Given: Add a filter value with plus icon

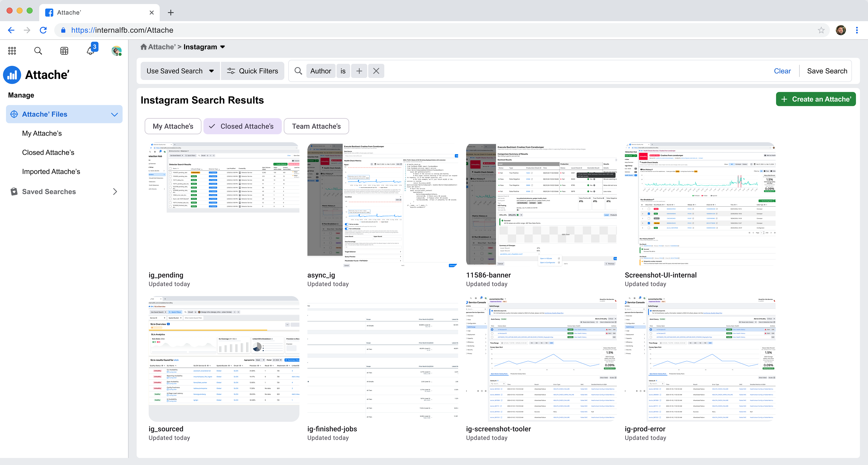Looking at the screenshot, I should [x=359, y=71].
